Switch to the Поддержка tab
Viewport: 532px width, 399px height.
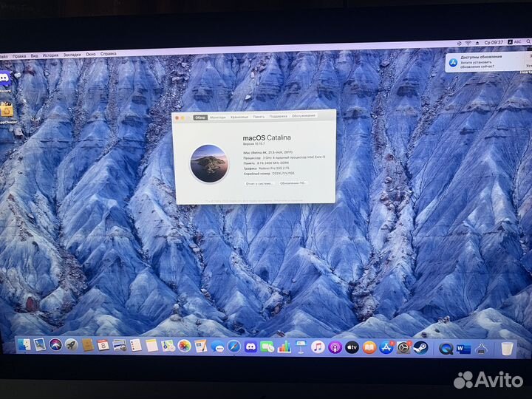(x=279, y=116)
